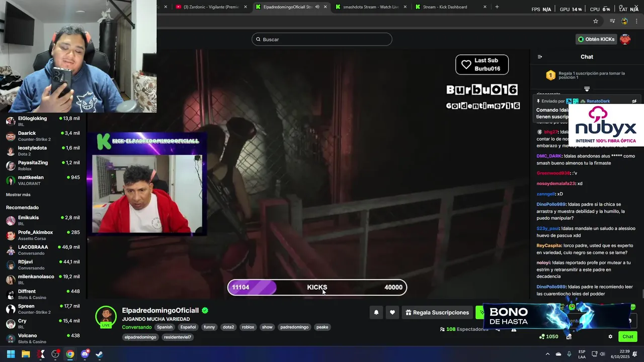Open Daarick channel in sidebar

coord(43,136)
